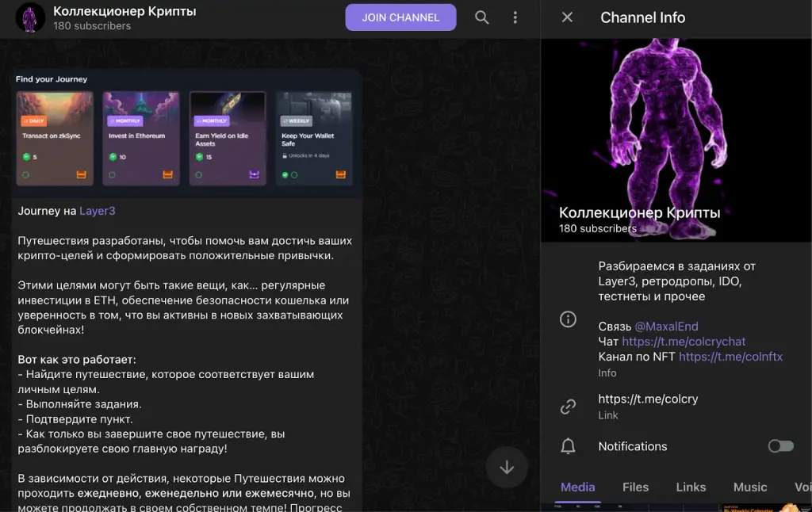Click the "180 subscribers" text in the header

92,26
